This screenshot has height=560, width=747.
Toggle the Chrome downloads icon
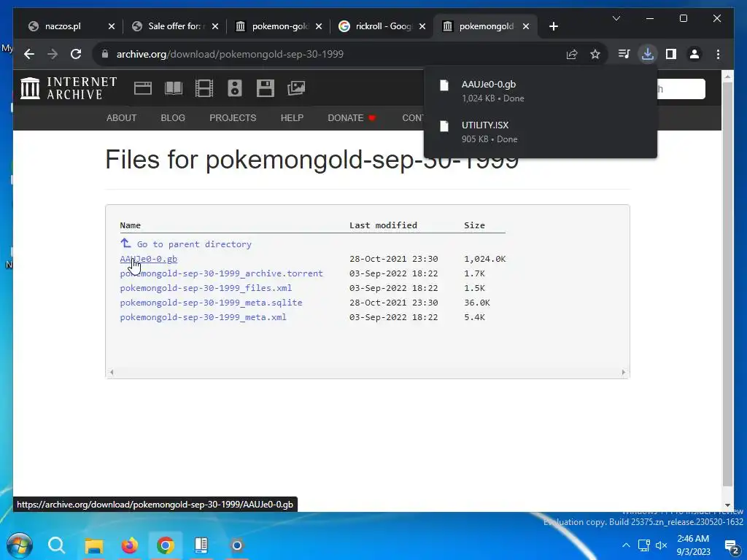(648, 54)
